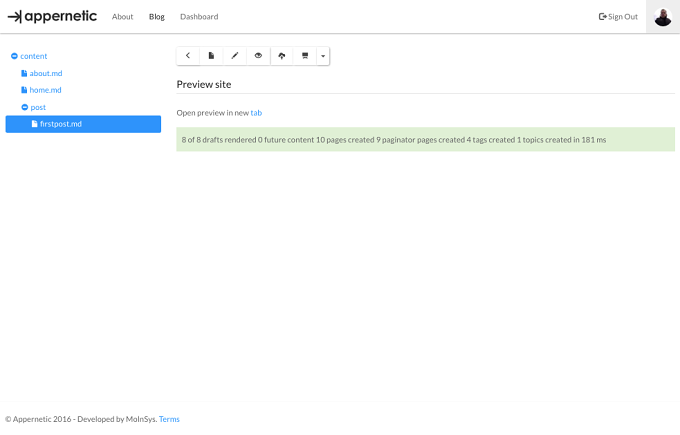Viewport: 680px width, 435px height.
Task: Click the cloud upload publish icon
Action: [281, 56]
